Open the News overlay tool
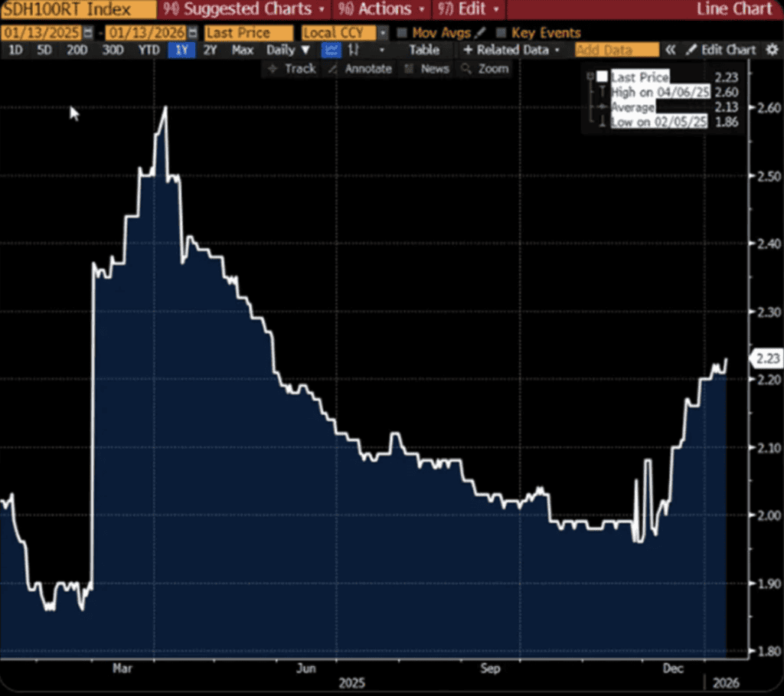Viewport: 784px width, 696px height. coord(426,69)
